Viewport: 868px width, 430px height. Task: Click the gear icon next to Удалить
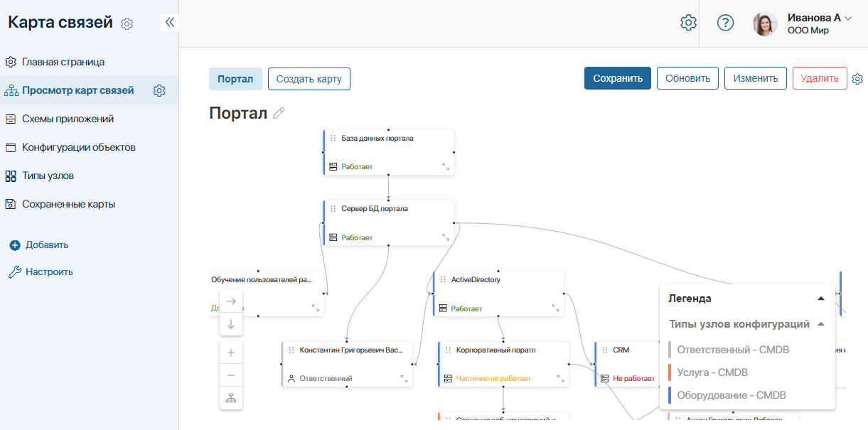[x=857, y=78]
